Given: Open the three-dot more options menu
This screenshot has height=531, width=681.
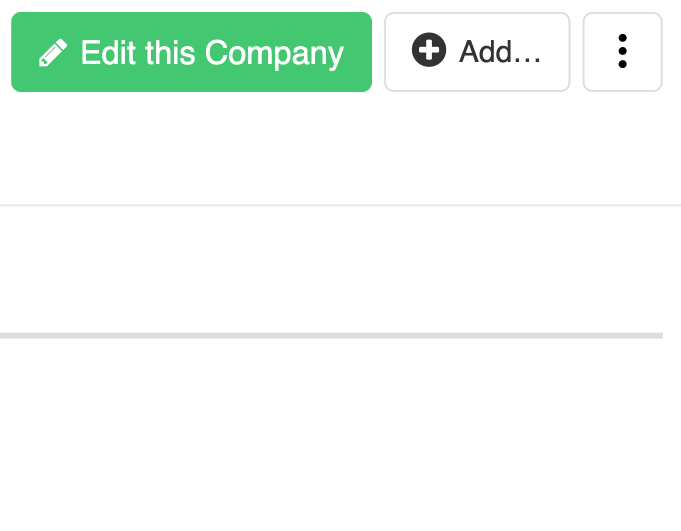Looking at the screenshot, I should coord(622,52).
